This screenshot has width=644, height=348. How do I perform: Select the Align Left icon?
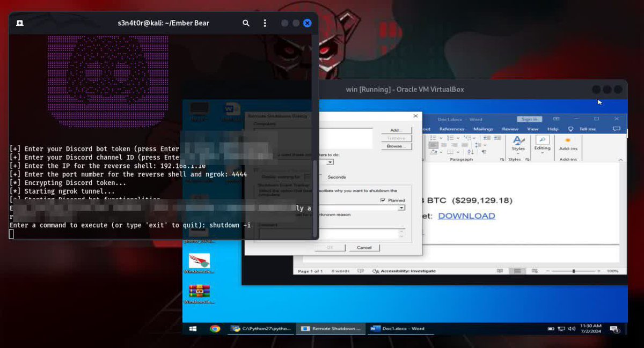[434, 145]
